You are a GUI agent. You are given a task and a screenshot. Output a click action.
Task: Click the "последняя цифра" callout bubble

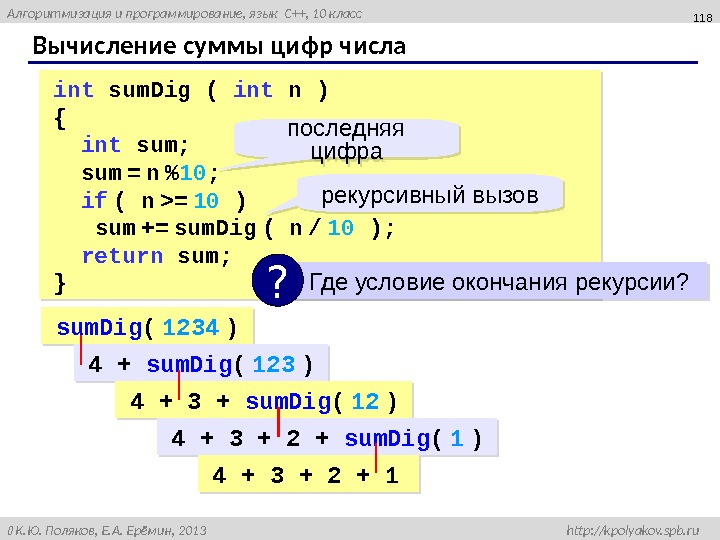pos(347,140)
